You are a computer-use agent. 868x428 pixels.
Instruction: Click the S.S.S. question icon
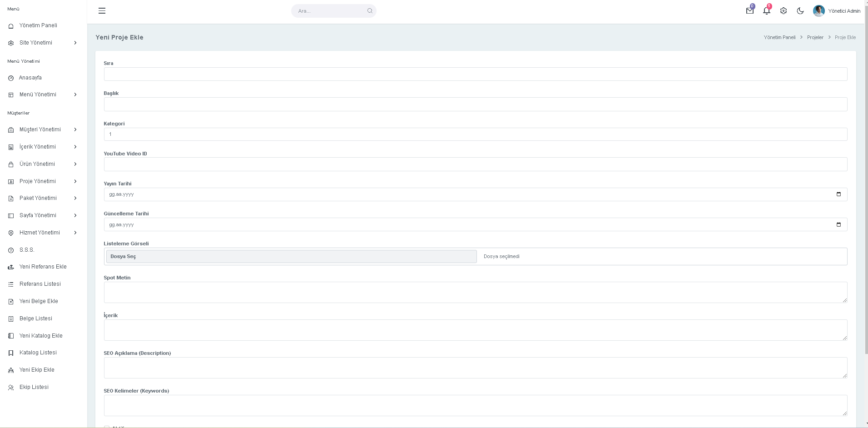pyautogui.click(x=11, y=250)
